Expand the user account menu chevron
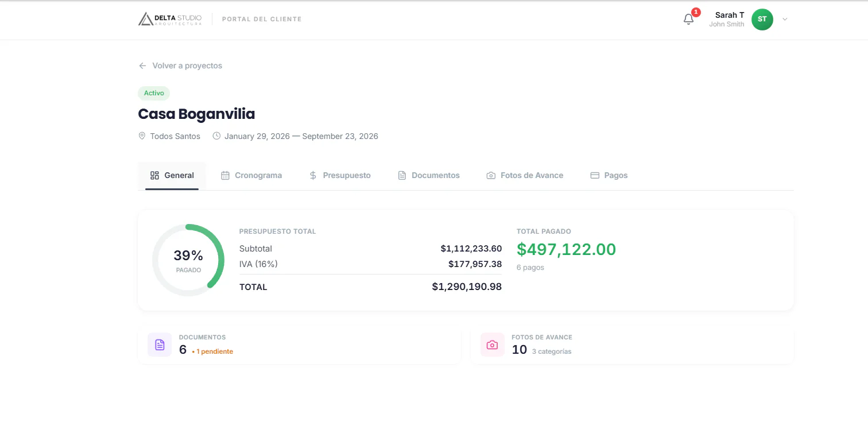Screen dimensions: 868x429 pos(785,20)
